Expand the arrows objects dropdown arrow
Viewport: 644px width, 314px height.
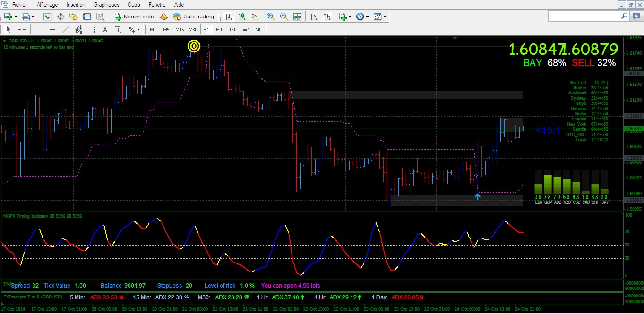[x=138, y=29]
